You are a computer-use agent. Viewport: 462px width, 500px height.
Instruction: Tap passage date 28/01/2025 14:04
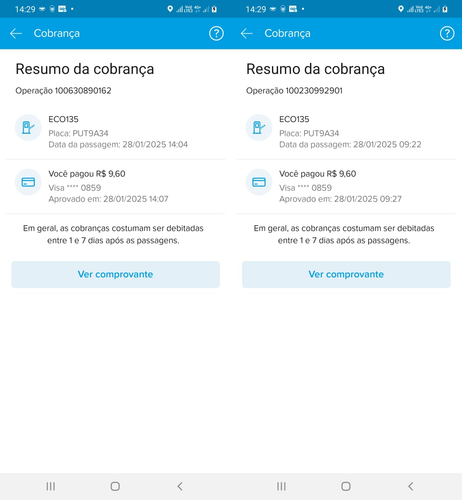(x=155, y=144)
